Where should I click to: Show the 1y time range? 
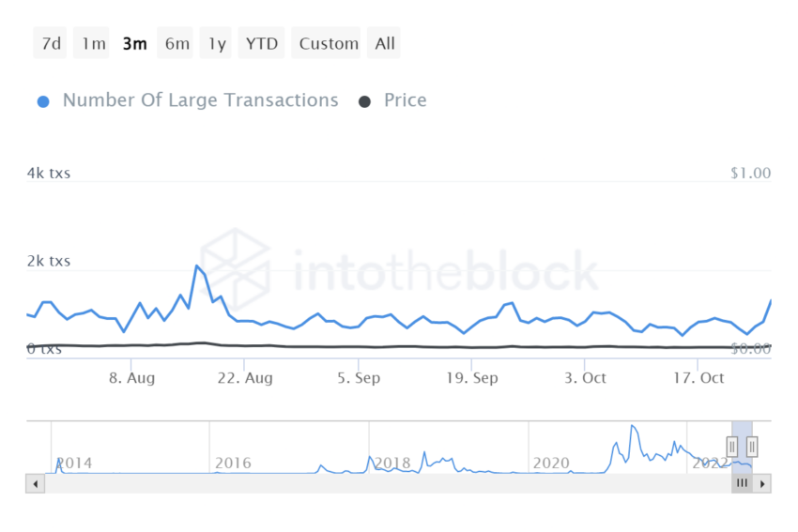[x=217, y=43]
